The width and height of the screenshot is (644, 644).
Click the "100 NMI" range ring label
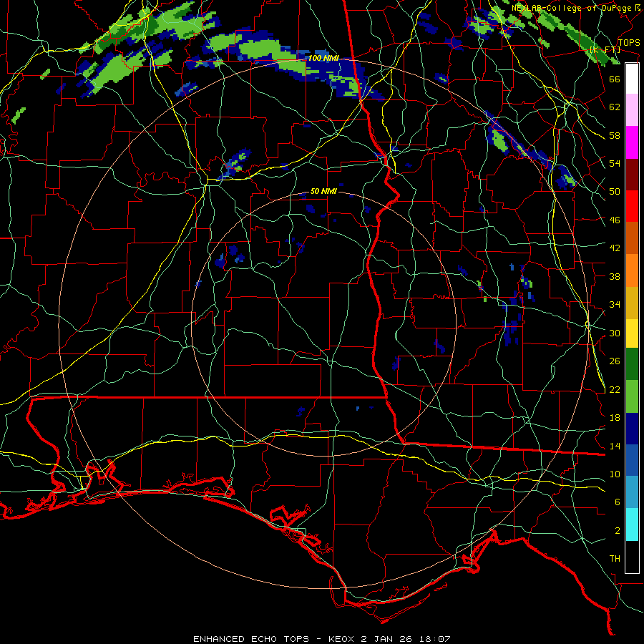[323, 59]
